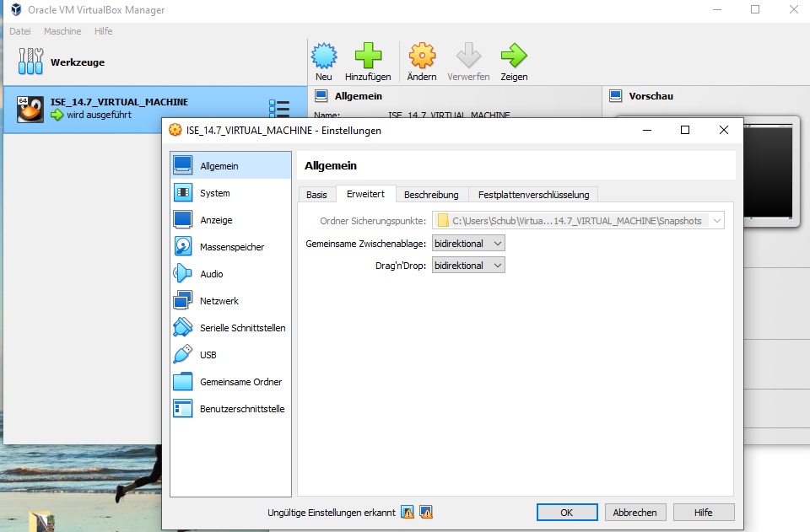Click the Zeigen green arrow icon
Viewport: 810px width, 532px height.
pyautogui.click(x=514, y=55)
